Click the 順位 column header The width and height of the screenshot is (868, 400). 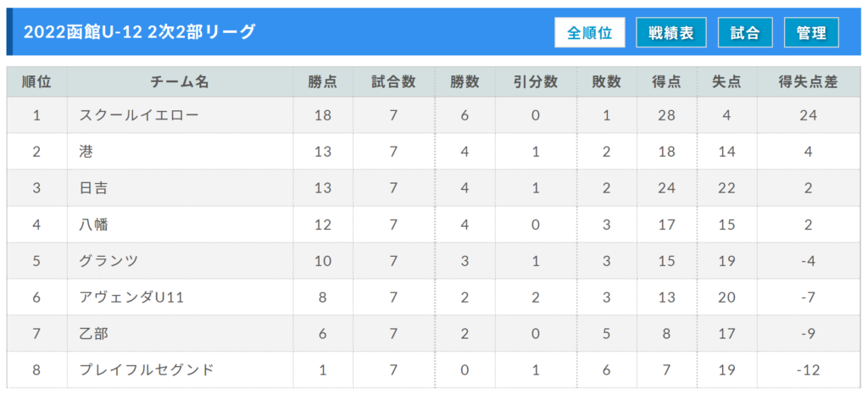(37, 82)
